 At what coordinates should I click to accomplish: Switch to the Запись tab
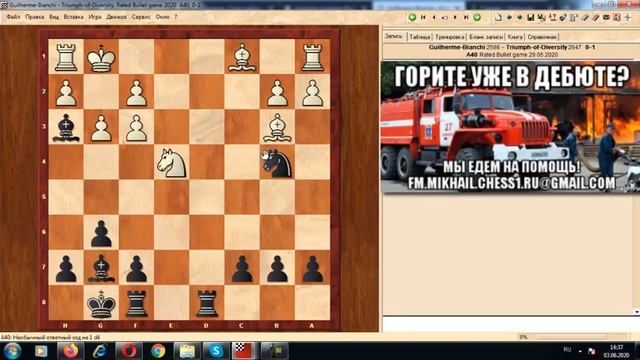pos(394,36)
